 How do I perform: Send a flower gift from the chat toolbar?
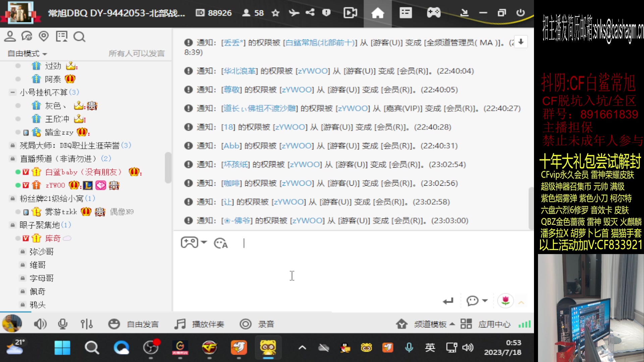pos(505,301)
